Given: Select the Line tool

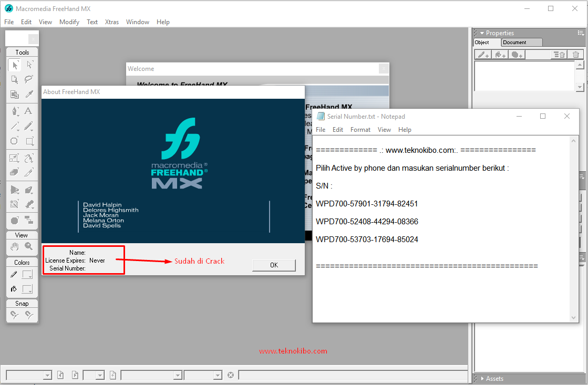Looking at the screenshot, I should [x=15, y=126].
